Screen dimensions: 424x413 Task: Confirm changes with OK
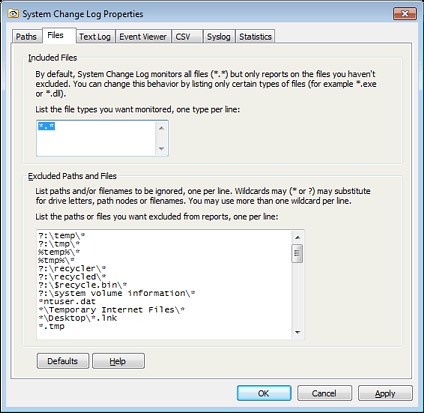tap(264, 393)
